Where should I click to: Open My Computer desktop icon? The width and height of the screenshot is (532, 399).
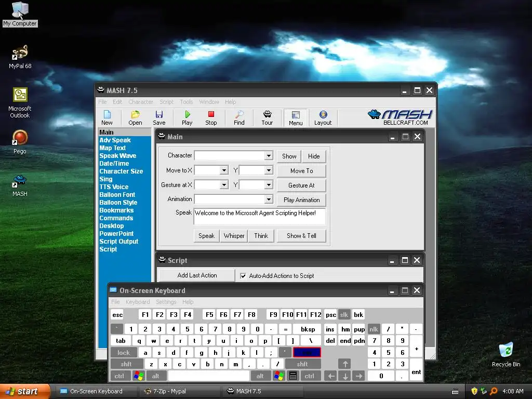pyautogui.click(x=20, y=14)
